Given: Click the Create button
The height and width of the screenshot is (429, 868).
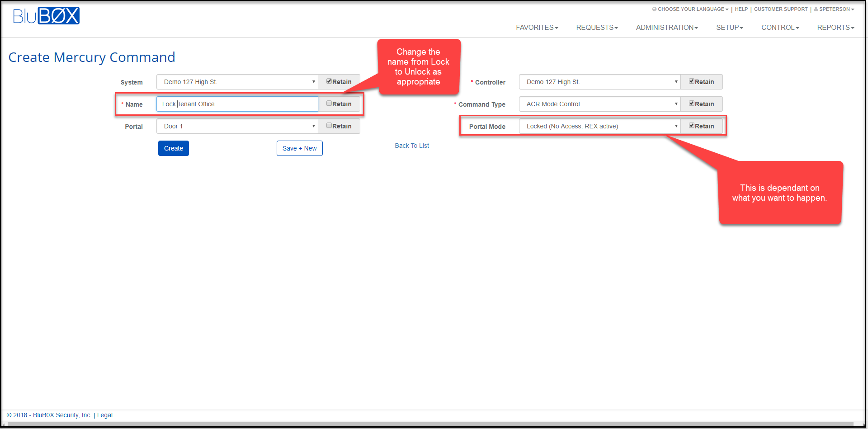Looking at the screenshot, I should click(x=174, y=148).
